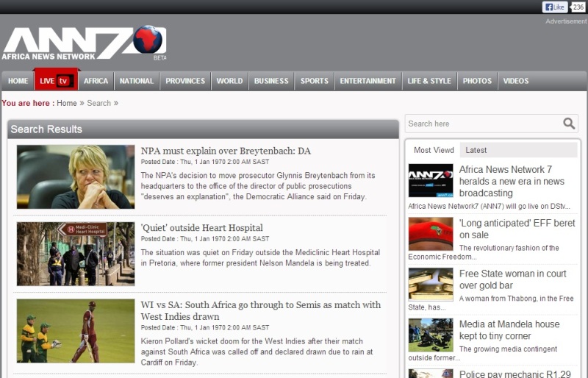Open the EFF red beret thumbnail

tap(431, 234)
